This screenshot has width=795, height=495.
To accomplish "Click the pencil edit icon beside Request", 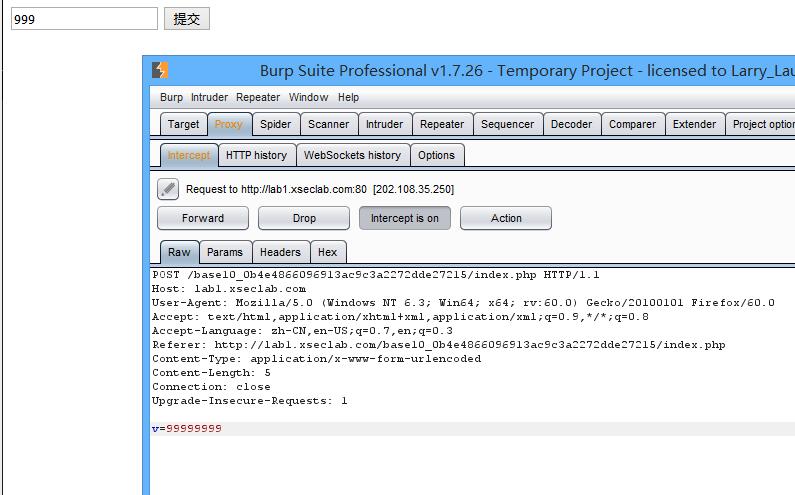I will (x=168, y=189).
